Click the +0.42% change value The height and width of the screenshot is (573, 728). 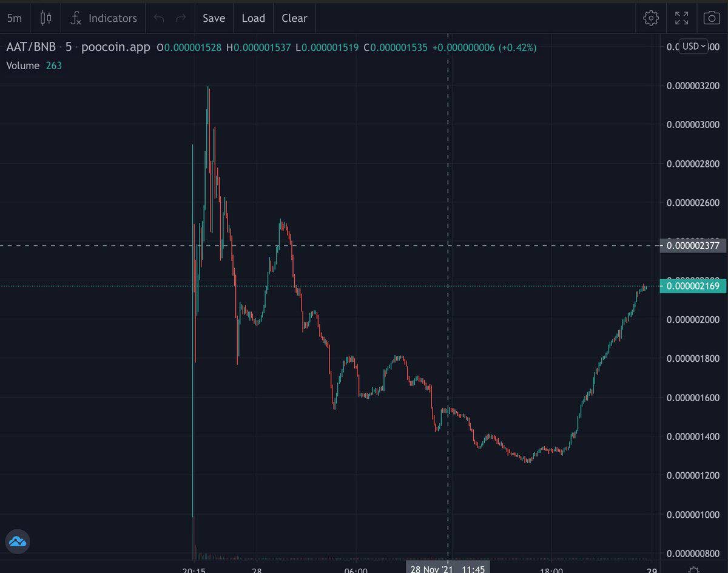[x=517, y=47]
